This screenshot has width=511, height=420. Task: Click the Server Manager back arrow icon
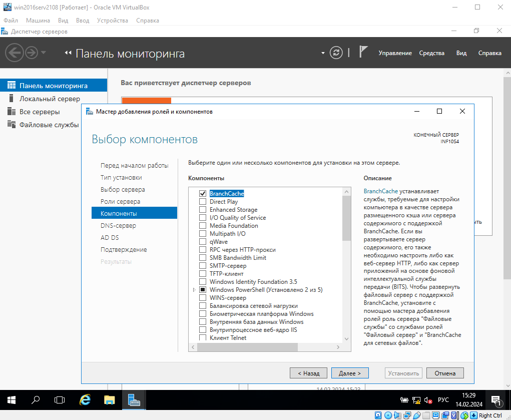(15, 53)
